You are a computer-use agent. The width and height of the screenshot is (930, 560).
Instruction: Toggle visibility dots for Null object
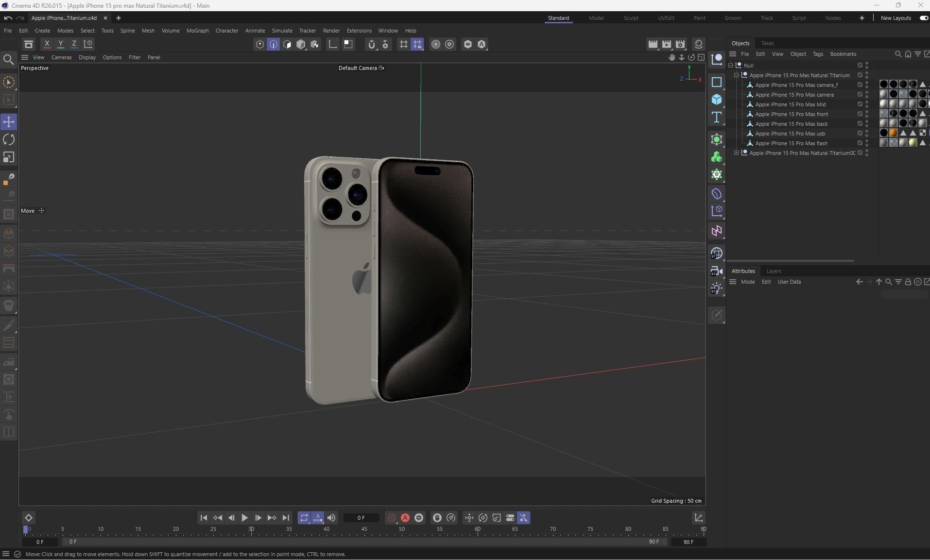(867, 65)
